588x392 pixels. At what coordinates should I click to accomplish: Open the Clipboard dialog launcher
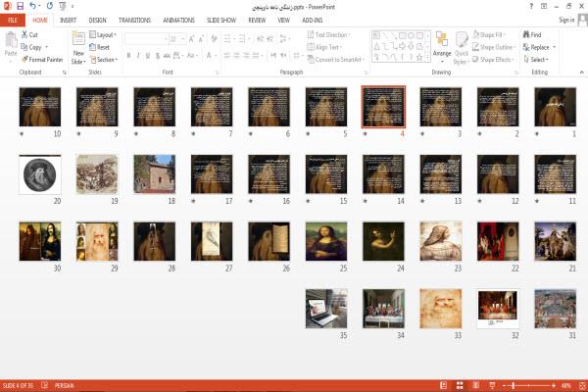65,73
